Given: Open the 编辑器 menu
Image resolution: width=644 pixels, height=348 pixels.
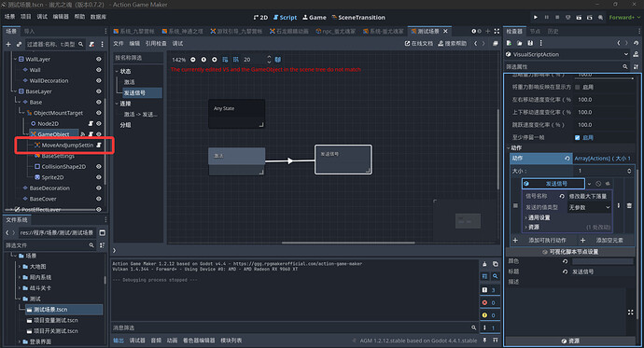Looking at the screenshot, I should (x=62, y=17).
